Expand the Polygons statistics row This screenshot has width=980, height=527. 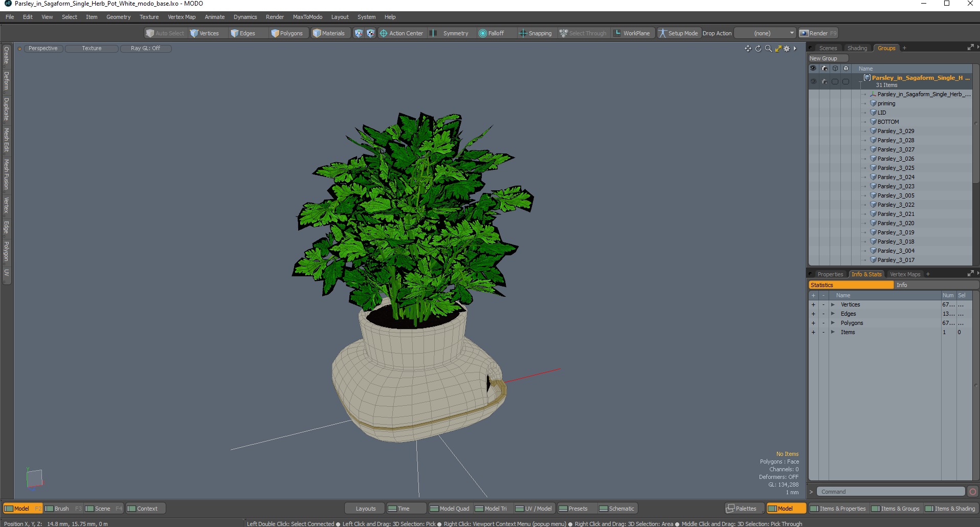833,323
